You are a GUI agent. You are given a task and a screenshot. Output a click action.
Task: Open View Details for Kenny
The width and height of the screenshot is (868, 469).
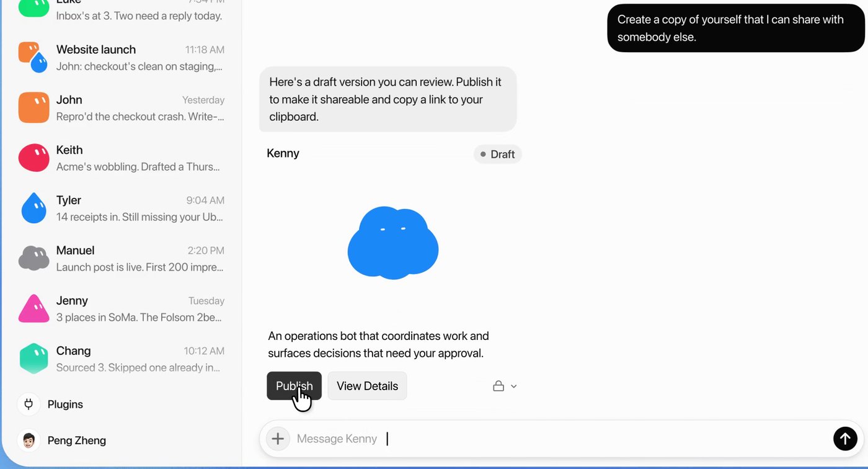(367, 386)
